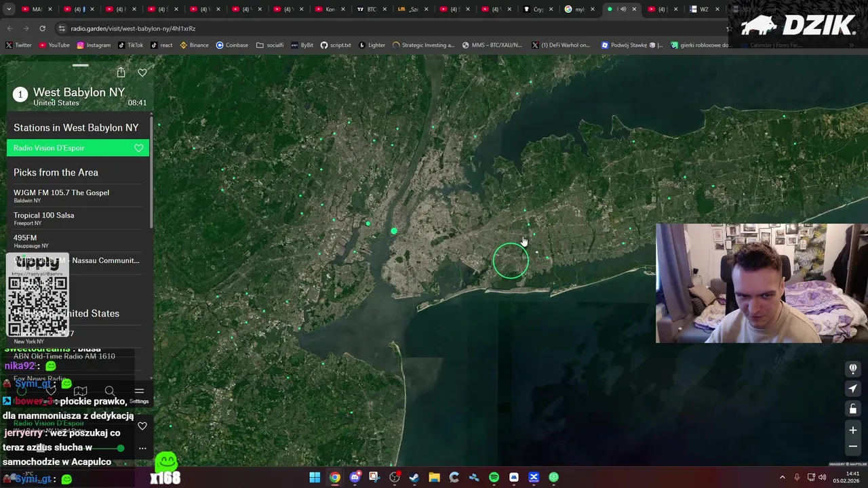The height and width of the screenshot is (488, 868).
Task: Open the YouTube bookmark
Action: click(x=54, y=45)
